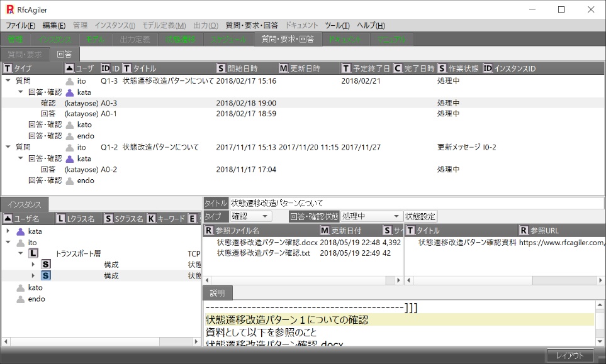Image resolution: width=606 pixels, height=364 pixels.
Task: Open the ファイル(F) menu
Action: 20,26
